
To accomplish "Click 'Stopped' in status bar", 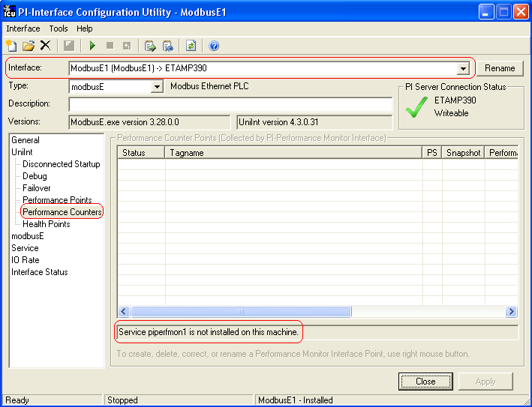I will point(122,400).
